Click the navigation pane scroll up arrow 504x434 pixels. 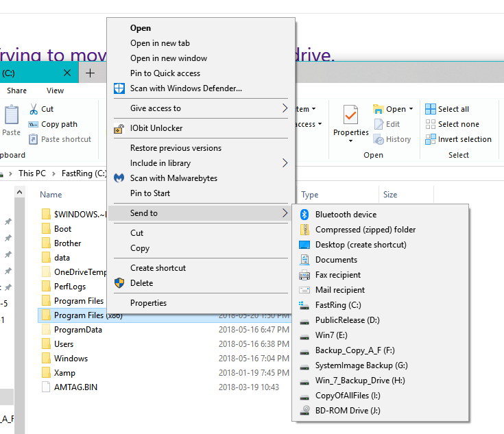[x=20, y=192]
